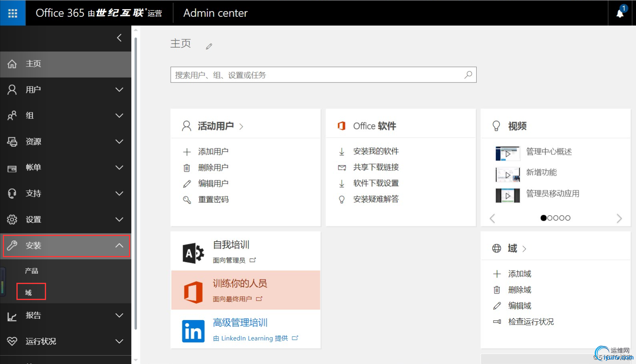The width and height of the screenshot is (636, 364).
Task: Play the 管理中心概述 video thumbnail
Action: (x=507, y=153)
